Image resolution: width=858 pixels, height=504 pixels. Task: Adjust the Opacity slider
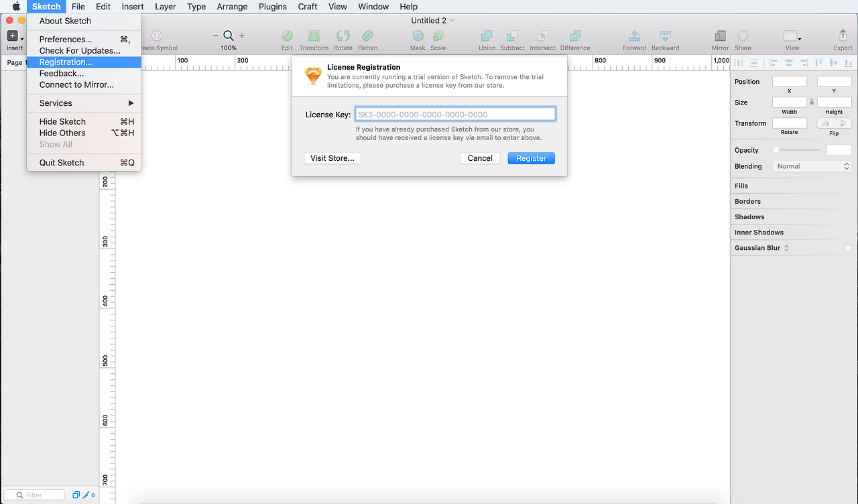(798, 150)
